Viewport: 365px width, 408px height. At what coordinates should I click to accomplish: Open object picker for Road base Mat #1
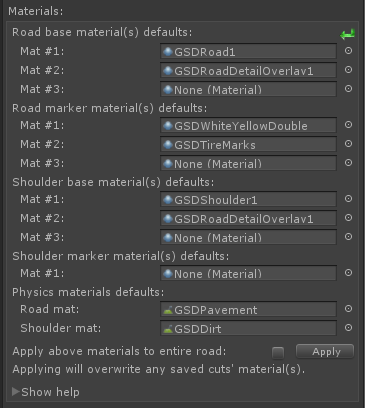click(x=348, y=51)
